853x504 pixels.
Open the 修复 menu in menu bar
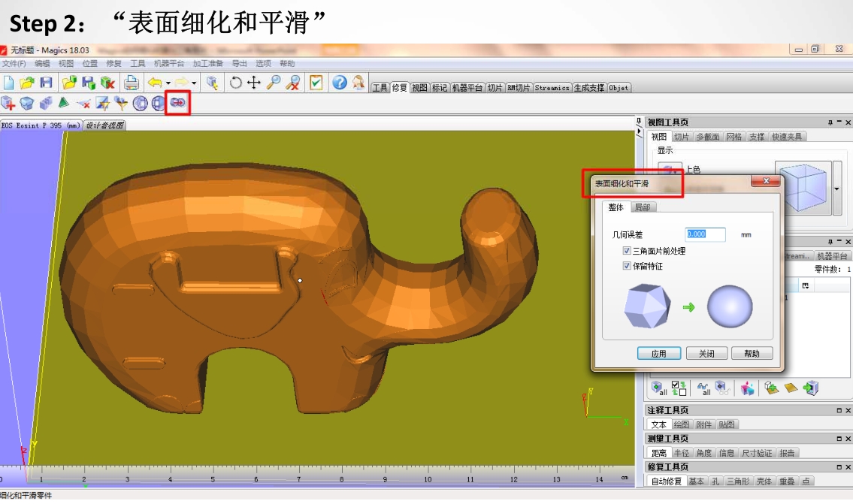[x=113, y=64]
